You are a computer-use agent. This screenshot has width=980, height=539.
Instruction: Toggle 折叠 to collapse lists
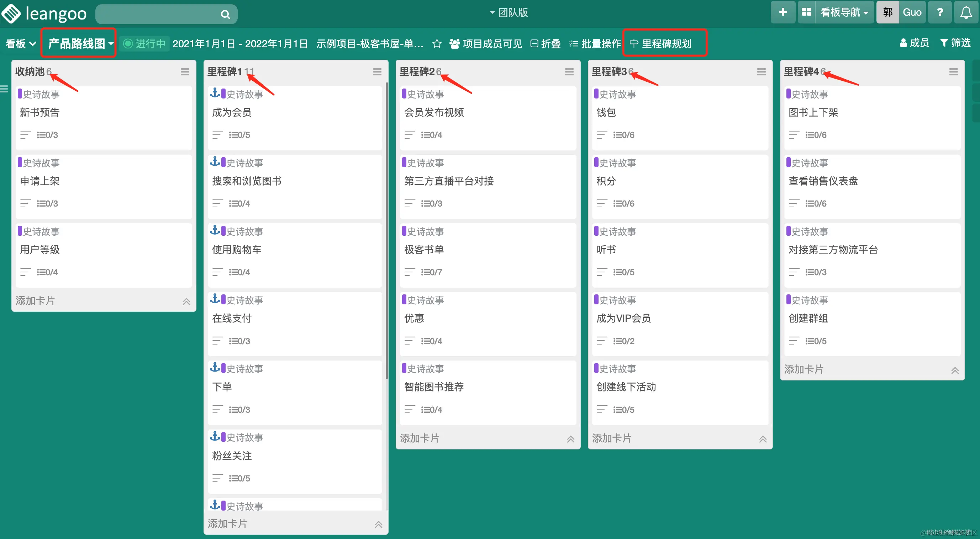coord(546,44)
